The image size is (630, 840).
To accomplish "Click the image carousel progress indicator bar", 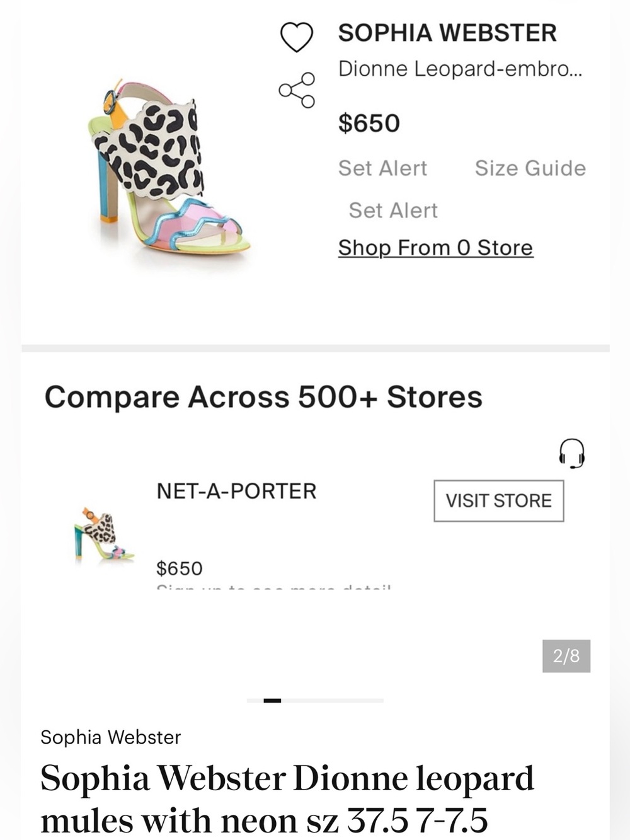I will coord(315,700).
